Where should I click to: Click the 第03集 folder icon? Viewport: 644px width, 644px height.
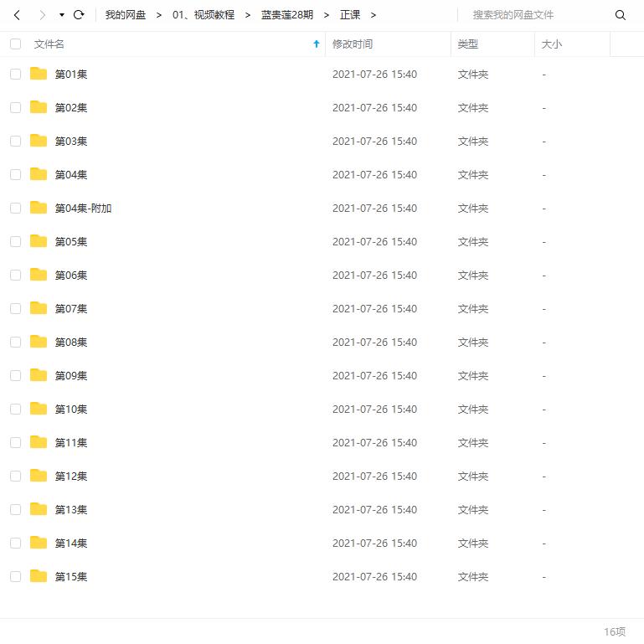pos(39,141)
